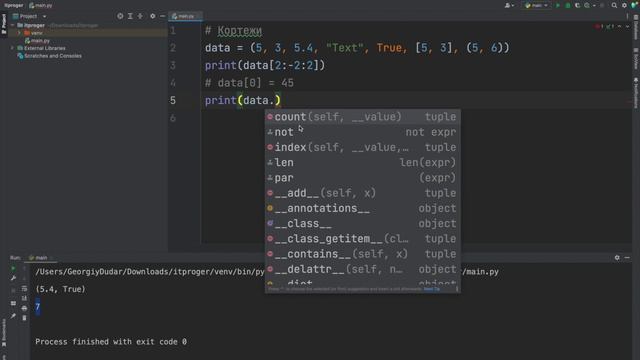Toggle soft-wrap in Run console
640x360 pixels.
click(x=24, y=289)
